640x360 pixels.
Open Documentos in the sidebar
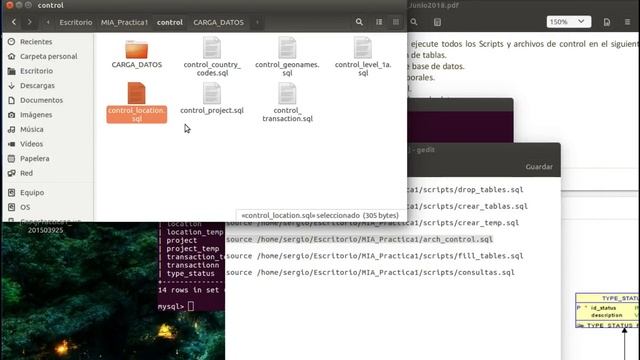coord(41,100)
